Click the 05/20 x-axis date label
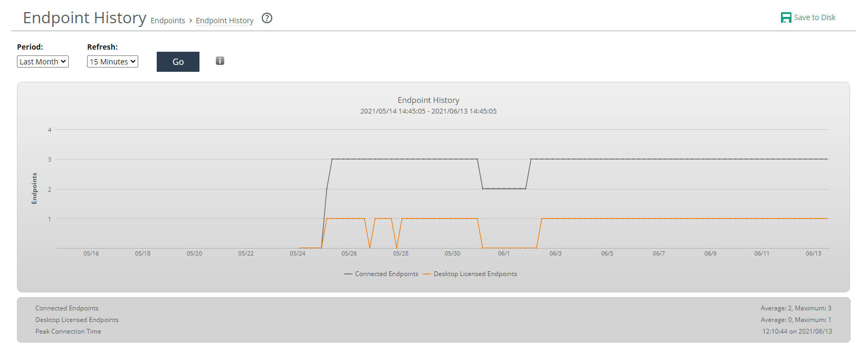The height and width of the screenshot is (360, 868). pos(194,254)
